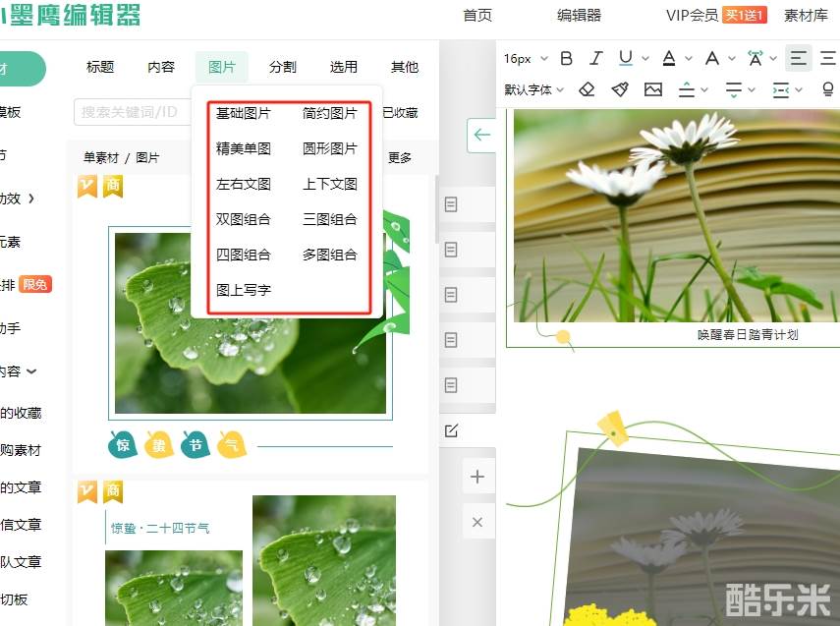This screenshot has height=626, width=840.
Task: Click the green back arrow button
Action: [x=481, y=135]
